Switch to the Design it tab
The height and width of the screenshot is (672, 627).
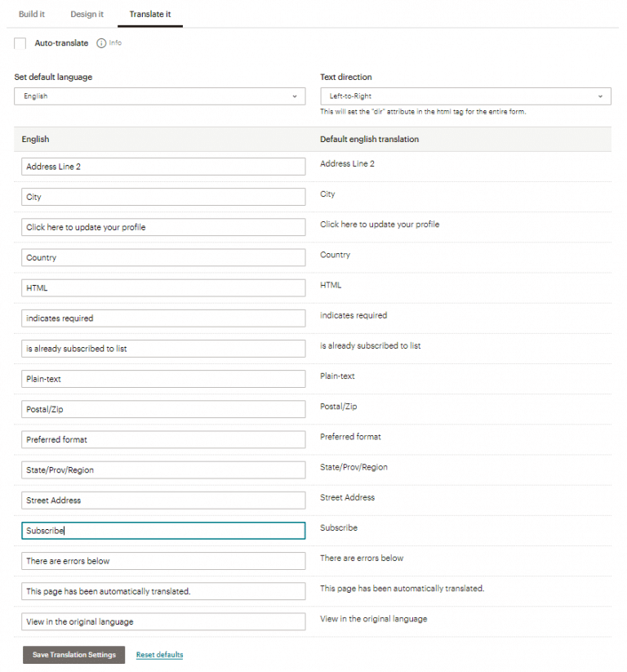point(87,14)
